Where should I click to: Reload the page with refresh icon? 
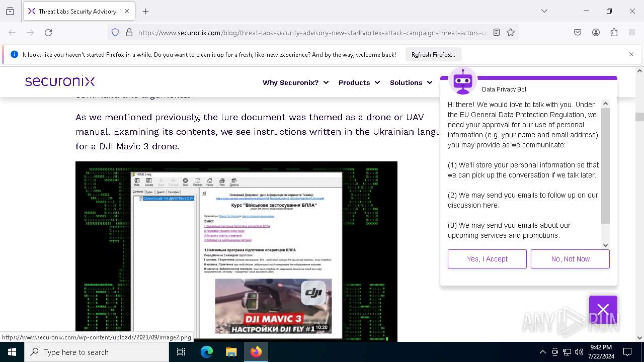[48, 32]
